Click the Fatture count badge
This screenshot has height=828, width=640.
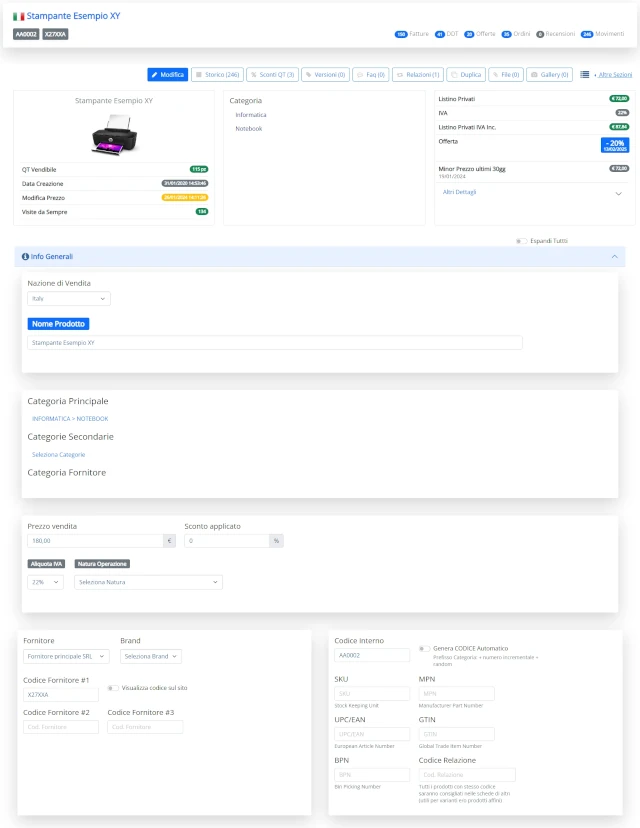pyautogui.click(x=401, y=34)
